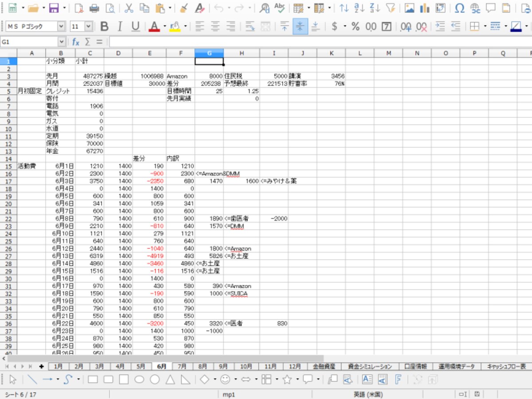The image size is (532, 399).
Task: Export directly as PDF
Action: (78, 8)
